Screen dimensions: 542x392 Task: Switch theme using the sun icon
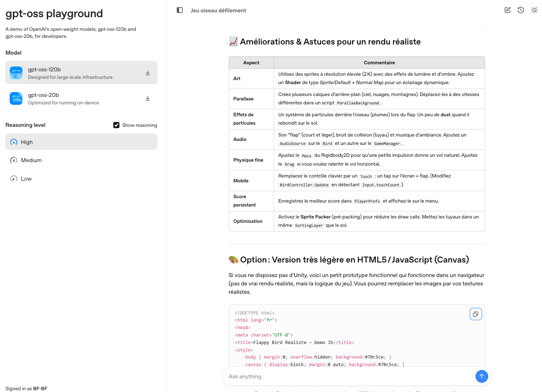pyautogui.click(x=534, y=10)
